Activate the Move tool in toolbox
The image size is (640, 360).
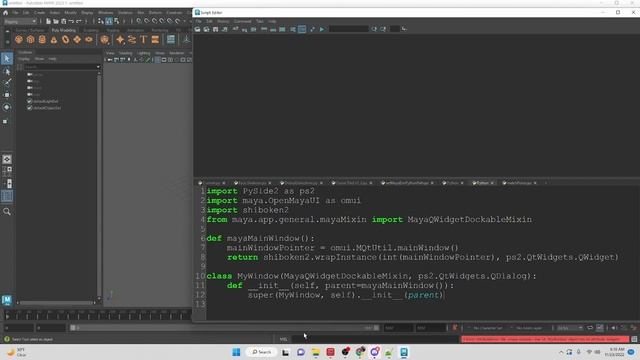pos(7,95)
